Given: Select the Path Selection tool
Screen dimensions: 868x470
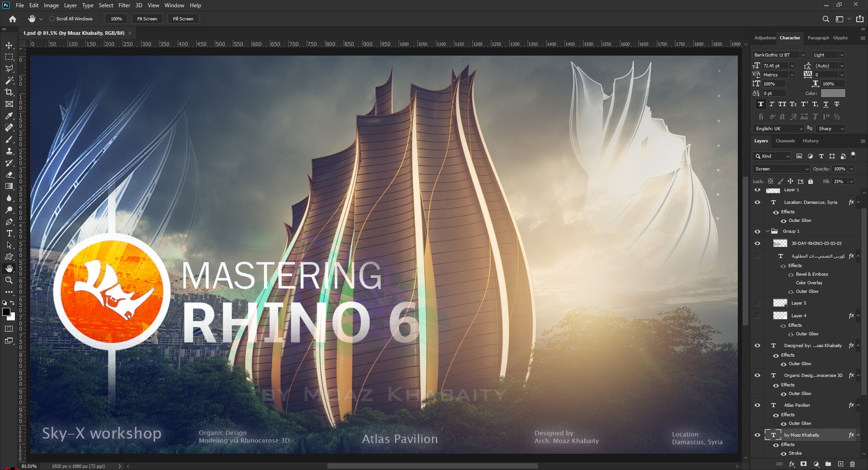Looking at the screenshot, I should (x=9, y=245).
